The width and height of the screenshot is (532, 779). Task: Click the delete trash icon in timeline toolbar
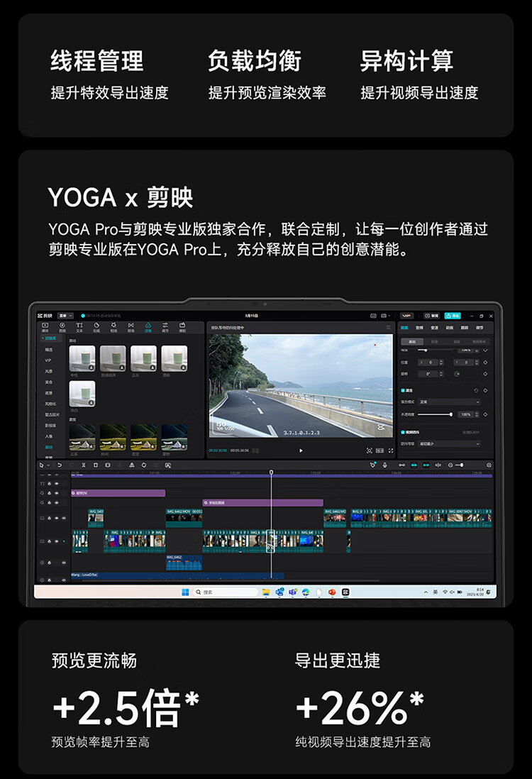tap(95, 465)
